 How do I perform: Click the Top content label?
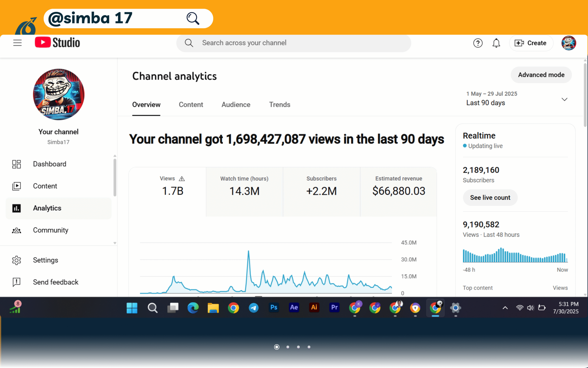[x=478, y=288]
